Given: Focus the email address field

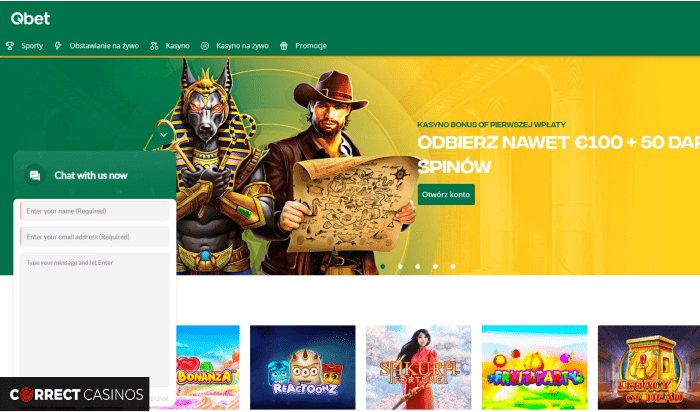Looking at the screenshot, I should pyautogui.click(x=95, y=237).
